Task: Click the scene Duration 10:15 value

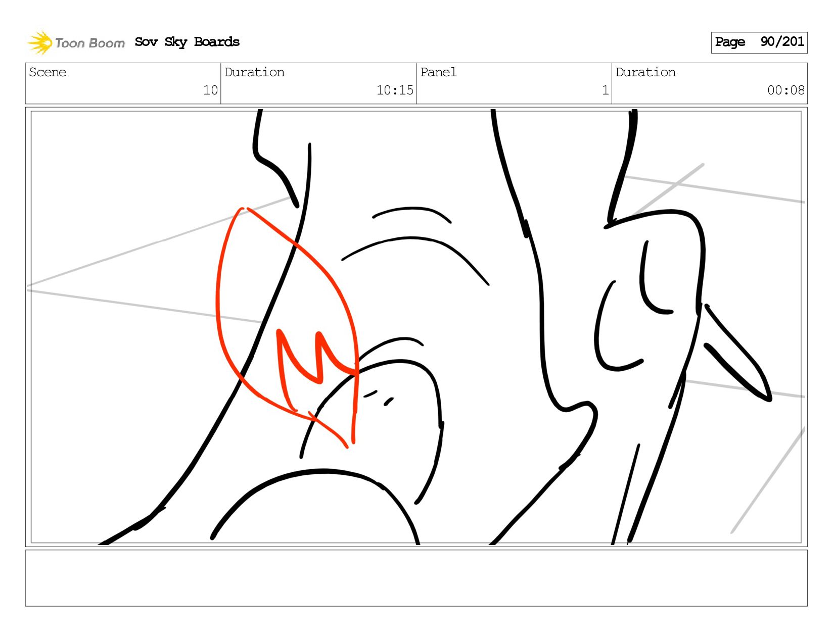Action: pyautogui.click(x=395, y=90)
